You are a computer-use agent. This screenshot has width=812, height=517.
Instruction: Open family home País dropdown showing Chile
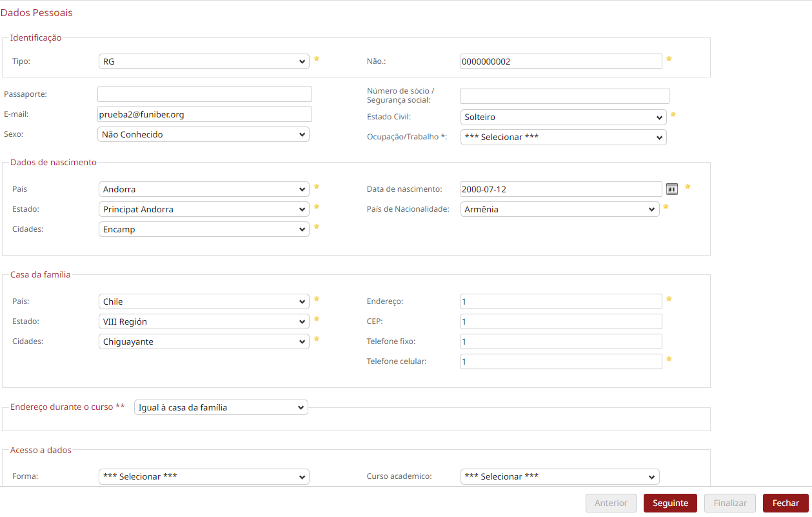203,301
